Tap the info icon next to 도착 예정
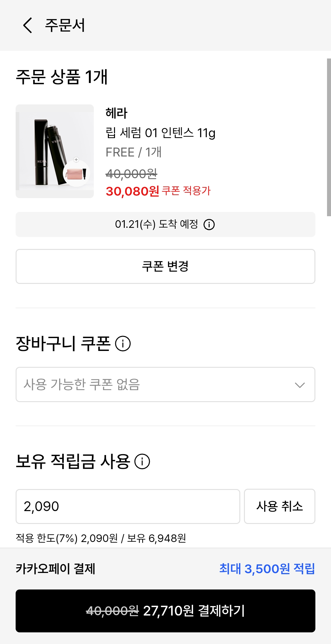 click(x=209, y=224)
